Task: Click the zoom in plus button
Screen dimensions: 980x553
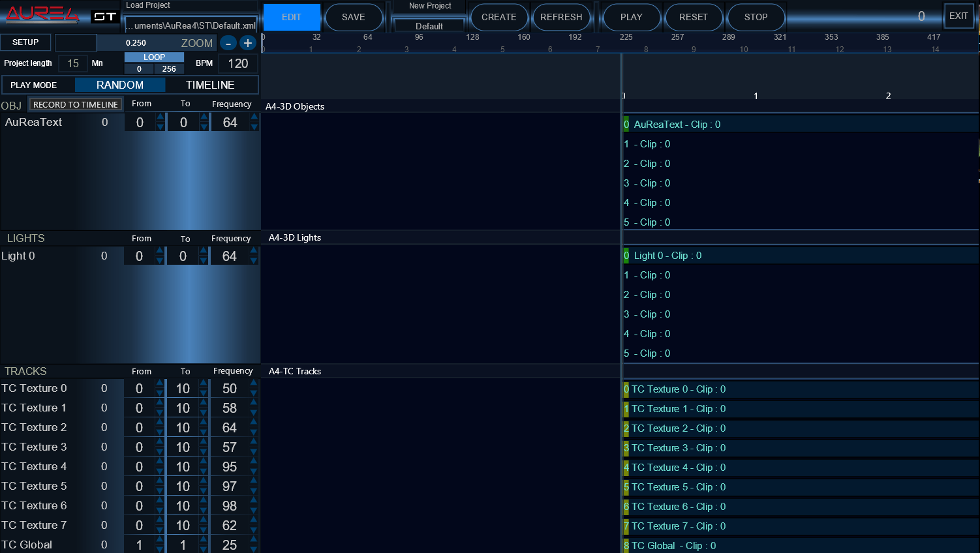Action: point(248,43)
